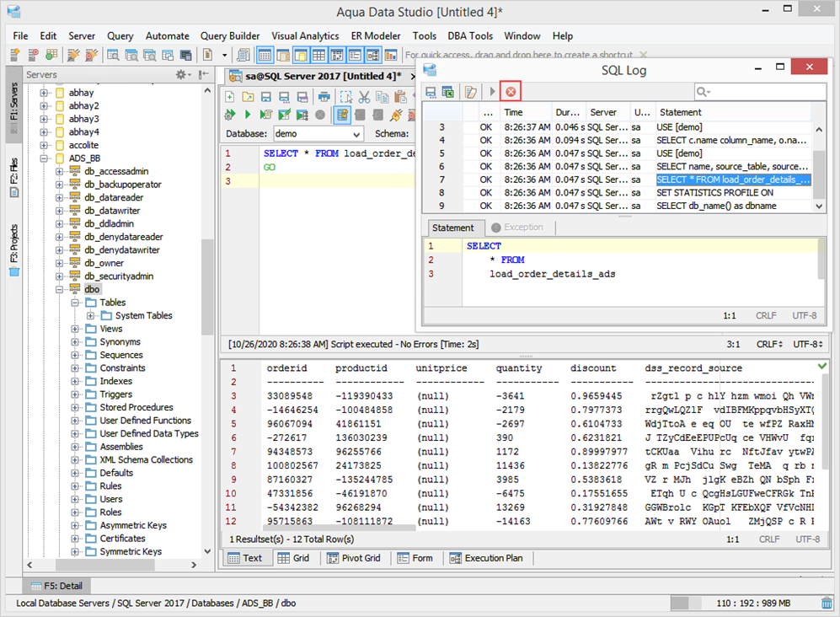Expand the abhay2 database node

tap(45, 106)
